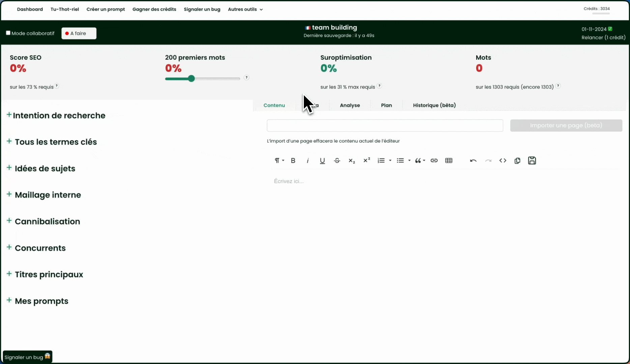The width and height of the screenshot is (630, 364).
Task: Toggle bold formatting in editor toolbar
Action: (293, 161)
